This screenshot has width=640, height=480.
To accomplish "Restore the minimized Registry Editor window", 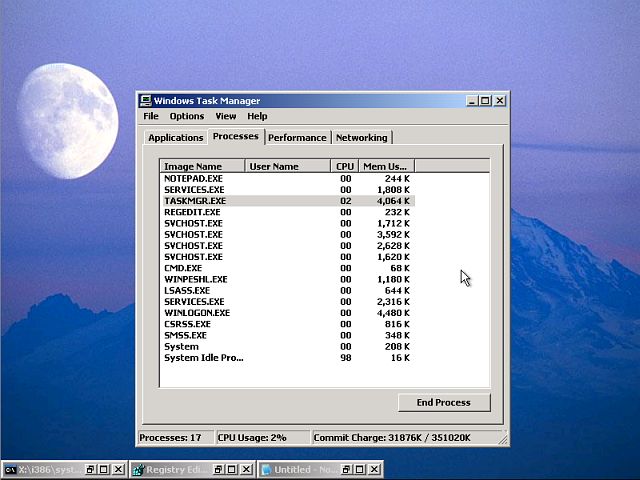I will (x=218, y=469).
